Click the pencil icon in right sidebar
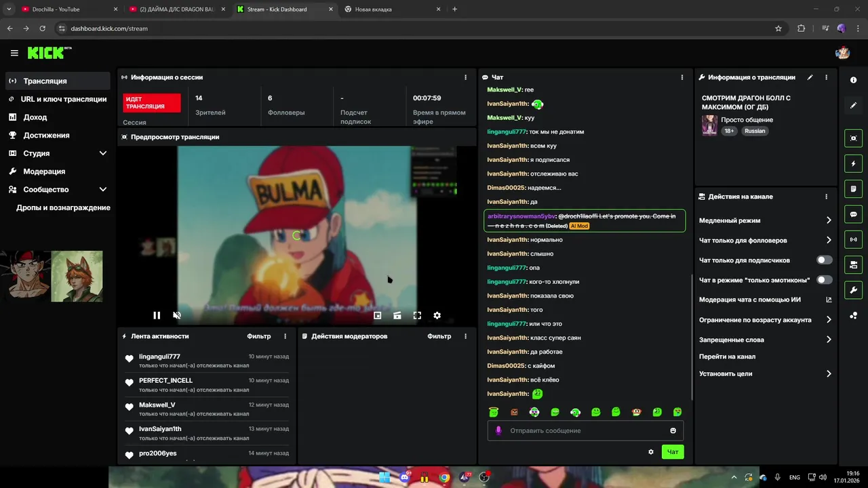Image resolution: width=868 pixels, height=488 pixels. pyautogui.click(x=853, y=106)
